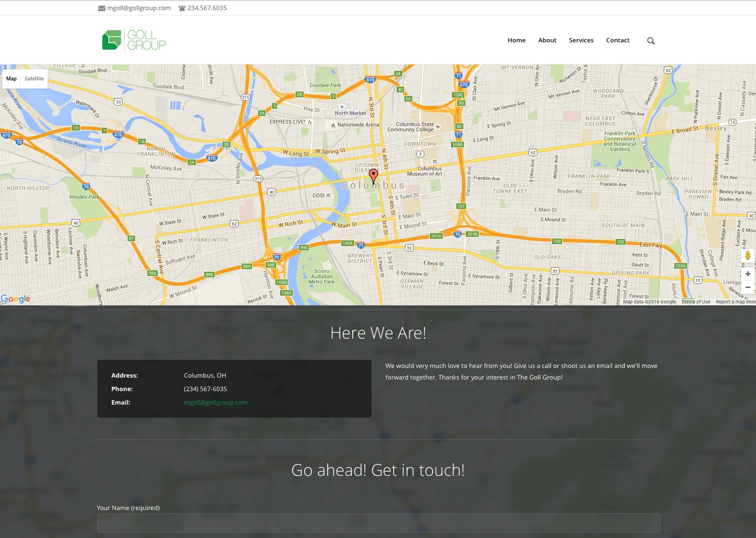Click EXPRESS LIVE! venue marker
Screen dimensions: 756x538
click(x=309, y=122)
